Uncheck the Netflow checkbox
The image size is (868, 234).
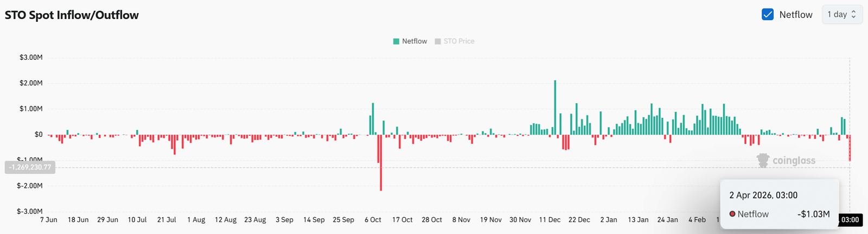(x=767, y=15)
